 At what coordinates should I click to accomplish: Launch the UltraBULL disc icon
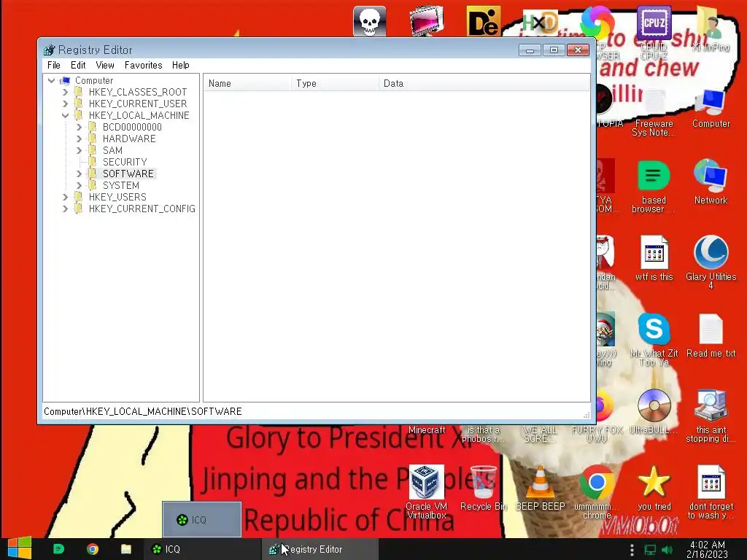coord(654,411)
